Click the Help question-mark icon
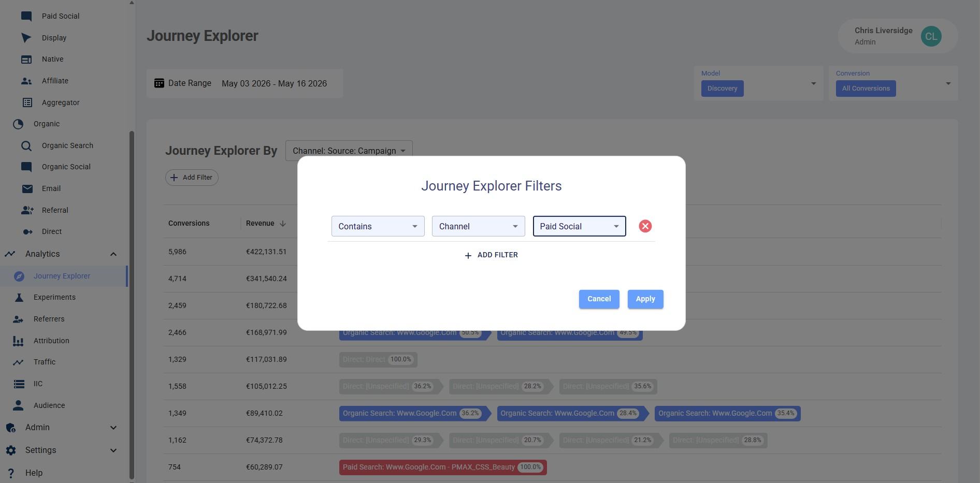The image size is (980, 483). tap(10, 473)
